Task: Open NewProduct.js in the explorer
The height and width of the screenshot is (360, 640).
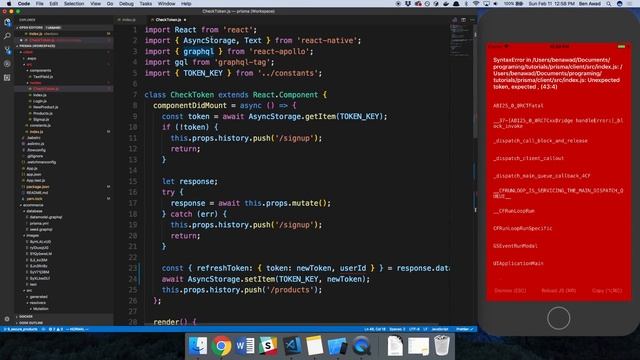Action: (46, 107)
